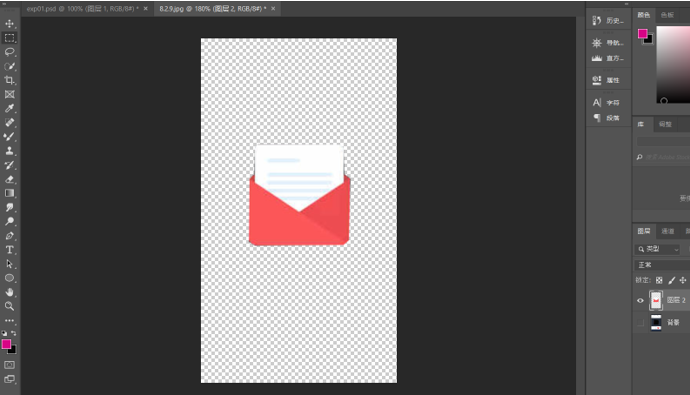Select the Brush tool

click(9, 137)
